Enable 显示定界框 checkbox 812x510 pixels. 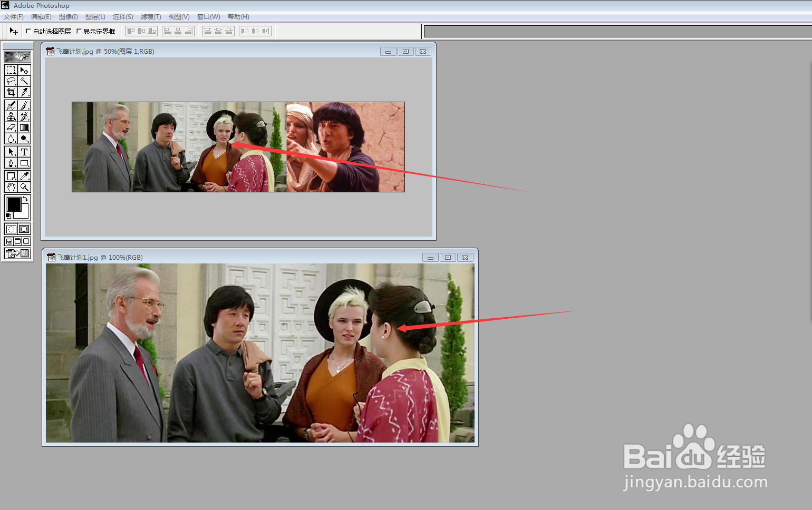[x=79, y=31]
